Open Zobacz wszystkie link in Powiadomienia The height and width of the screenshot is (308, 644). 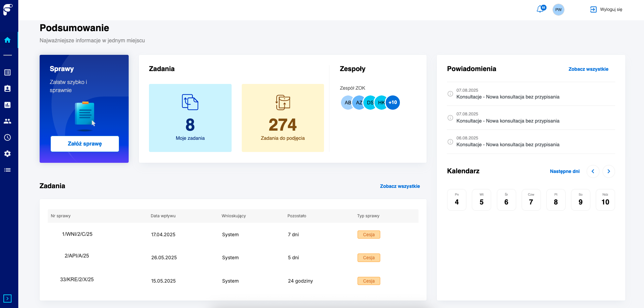(x=588, y=69)
